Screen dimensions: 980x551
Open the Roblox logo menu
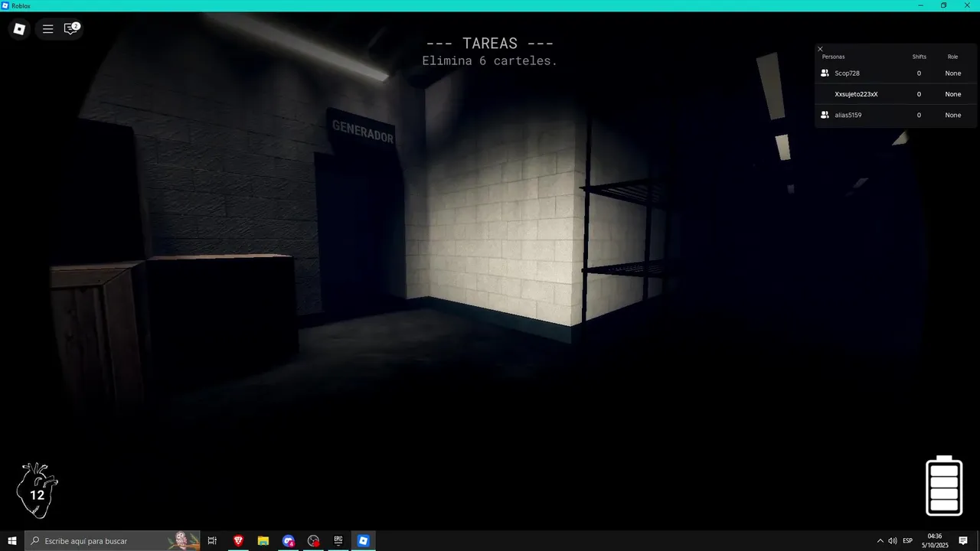pos(19,29)
